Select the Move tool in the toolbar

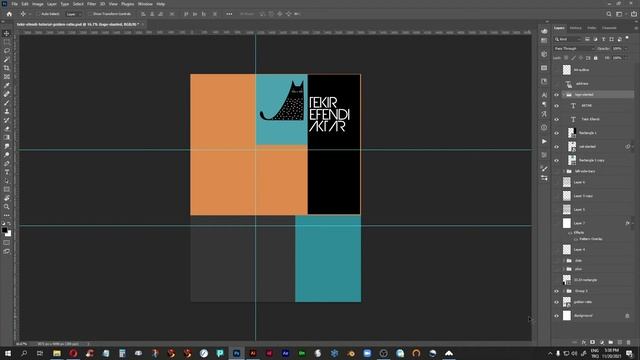tap(7, 33)
